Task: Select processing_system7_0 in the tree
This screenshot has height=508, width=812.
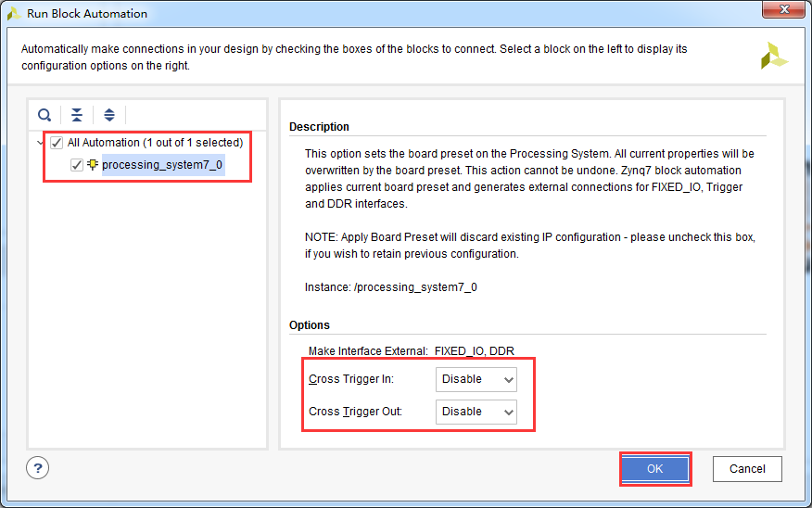Action: coord(162,165)
